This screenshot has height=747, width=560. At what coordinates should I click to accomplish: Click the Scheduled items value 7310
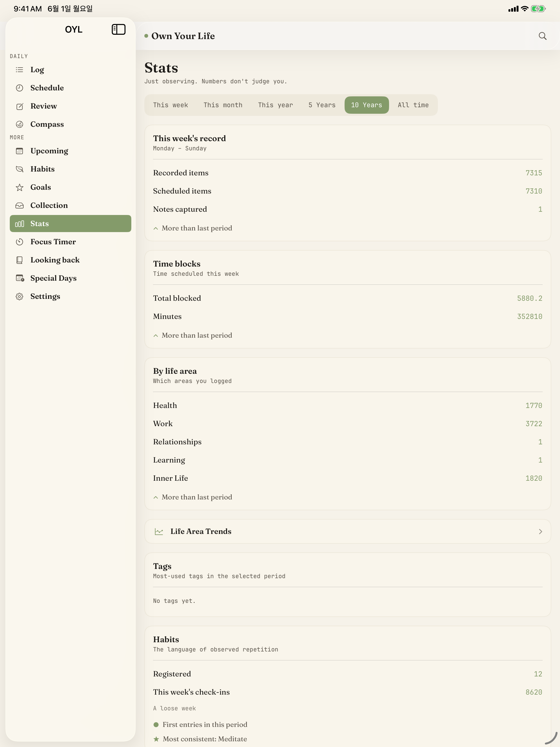point(534,191)
